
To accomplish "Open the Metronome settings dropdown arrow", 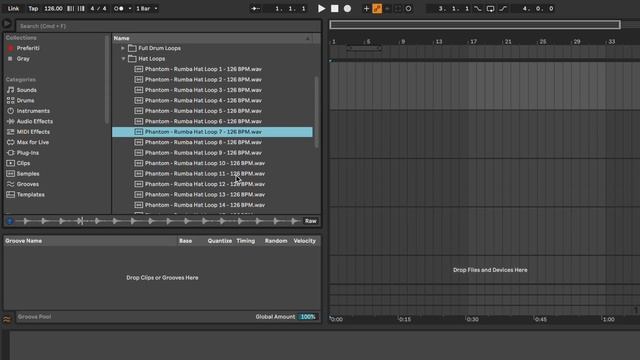I will point(130,9).
